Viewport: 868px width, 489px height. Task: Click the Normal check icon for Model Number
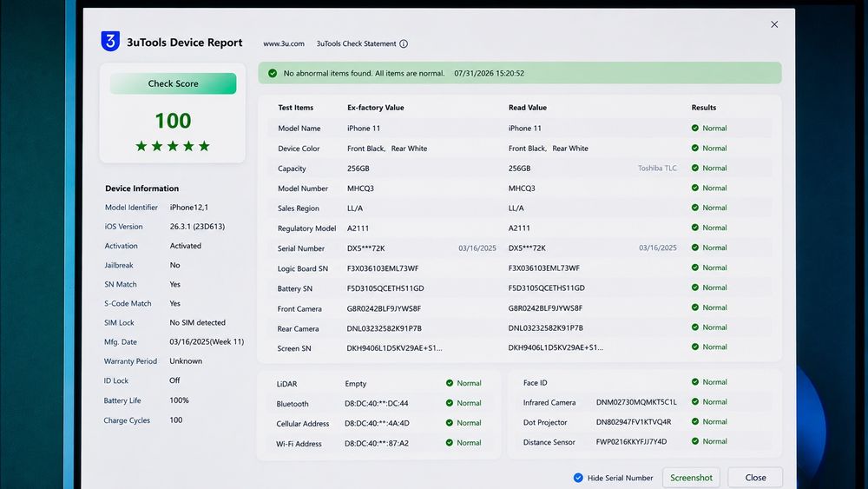coord(694,188)
